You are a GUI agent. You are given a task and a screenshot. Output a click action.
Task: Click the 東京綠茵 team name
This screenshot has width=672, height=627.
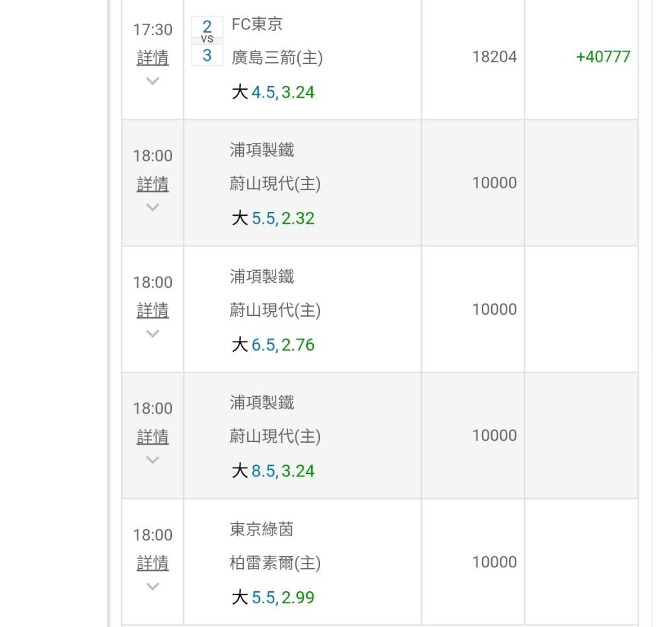[x=262, y=530]
